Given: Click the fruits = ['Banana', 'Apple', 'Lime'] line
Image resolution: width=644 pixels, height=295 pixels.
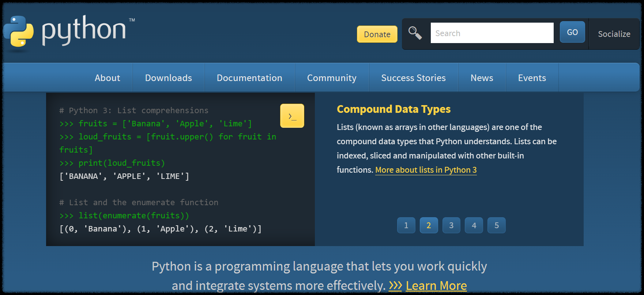Looking at the screenshot, I should coord(156,123).
